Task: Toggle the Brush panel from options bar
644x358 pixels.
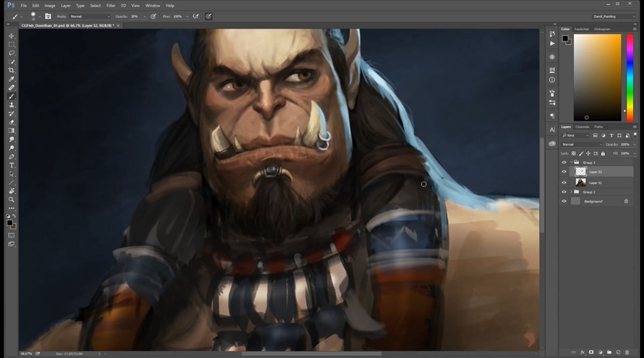Action: click(x=48, y=16)
